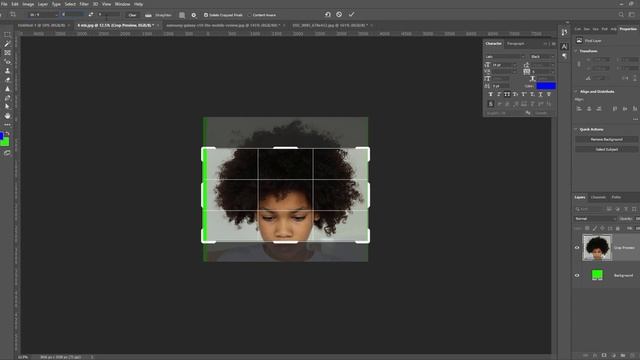Screen dimensions: 640x360
Task: Swap foreground and background colors
Action: [7, 133]
